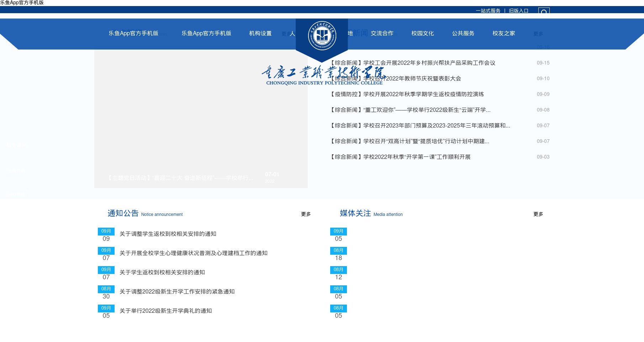This screenshot has height=342, width=644.
Task: Open the 校园文化 menu
Action: click(x=423, y=33)
